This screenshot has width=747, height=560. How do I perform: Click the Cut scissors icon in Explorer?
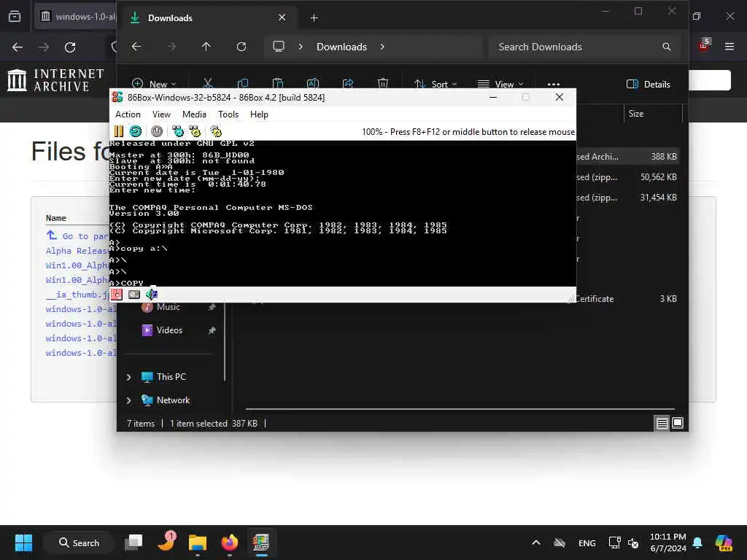[x=208, y=83]
